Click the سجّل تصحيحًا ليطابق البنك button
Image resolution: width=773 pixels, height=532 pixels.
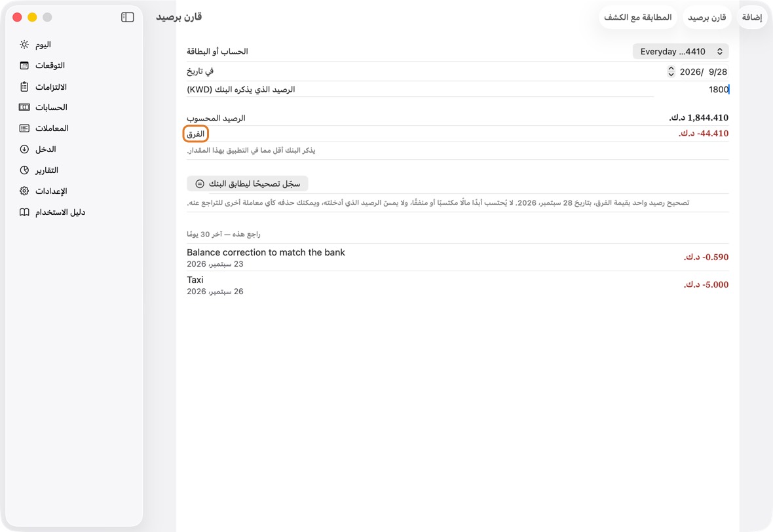coord(248,184)
